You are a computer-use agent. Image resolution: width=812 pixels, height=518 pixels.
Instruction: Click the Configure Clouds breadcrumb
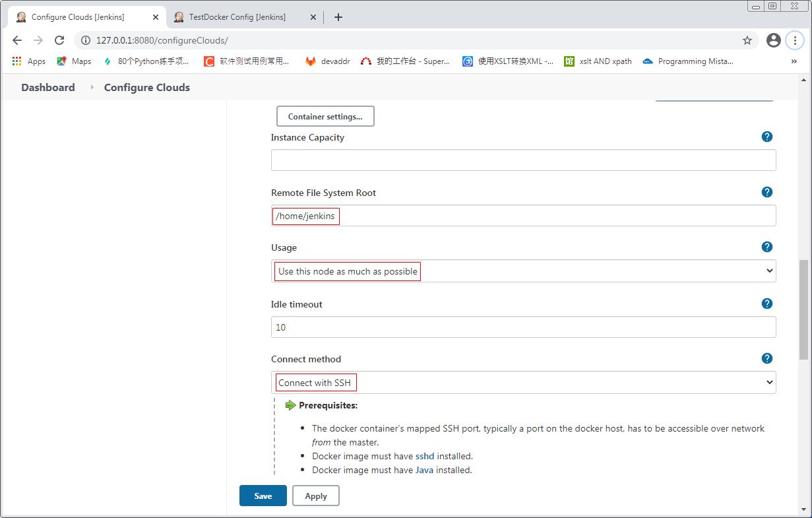click(147, 87)
